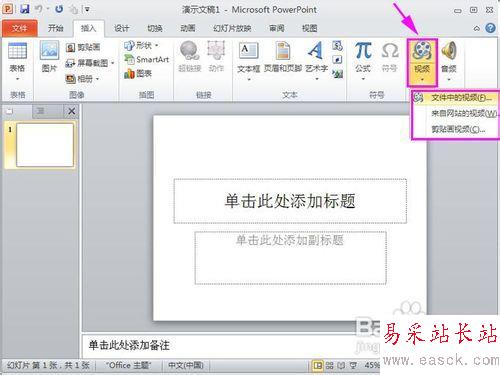Click the "Office 主题" status bar entry
This screenshot has height=375, width=500.
(128, 366)
